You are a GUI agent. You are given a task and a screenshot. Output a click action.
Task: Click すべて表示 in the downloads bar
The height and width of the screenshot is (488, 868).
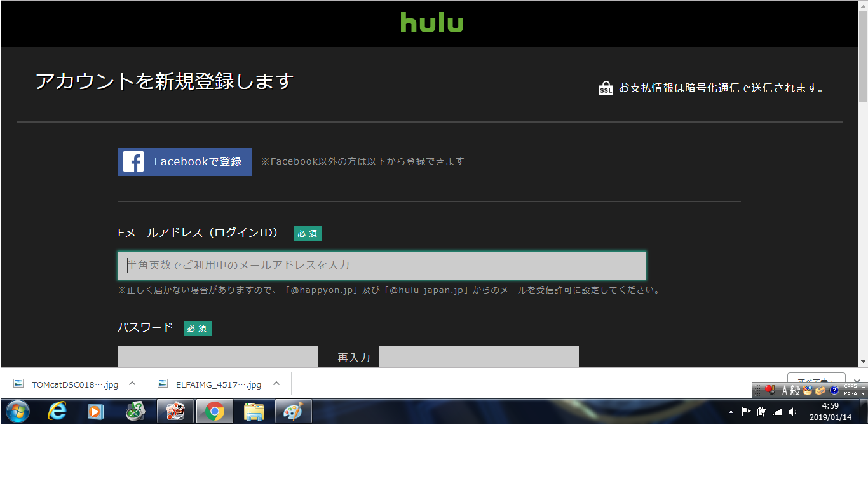(816, 379)
